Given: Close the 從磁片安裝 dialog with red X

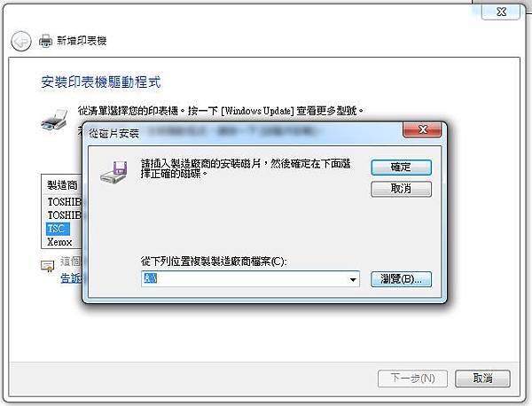Looking at the screenshot, I should click(422, 129).
